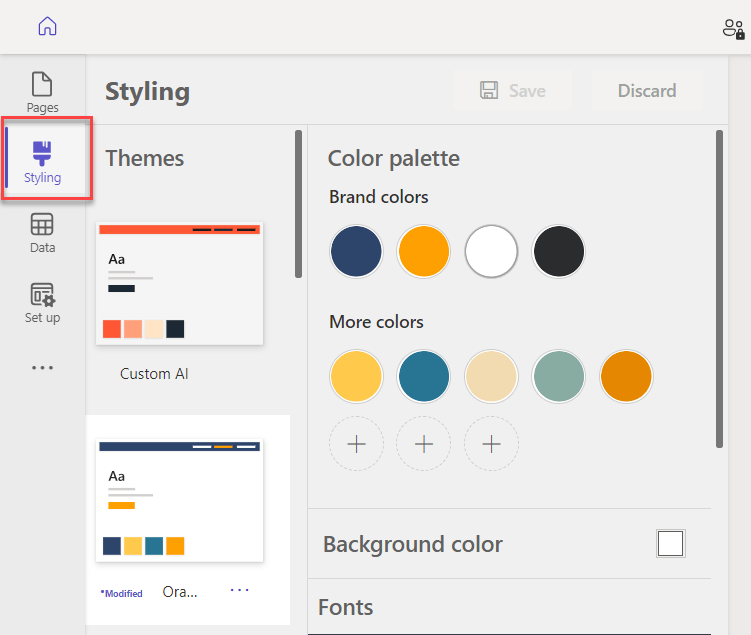The width and height of the screenshot is (751, 635).
Task: Open the sidebar more options ellipsis
Action: click(x=42, y=368)
